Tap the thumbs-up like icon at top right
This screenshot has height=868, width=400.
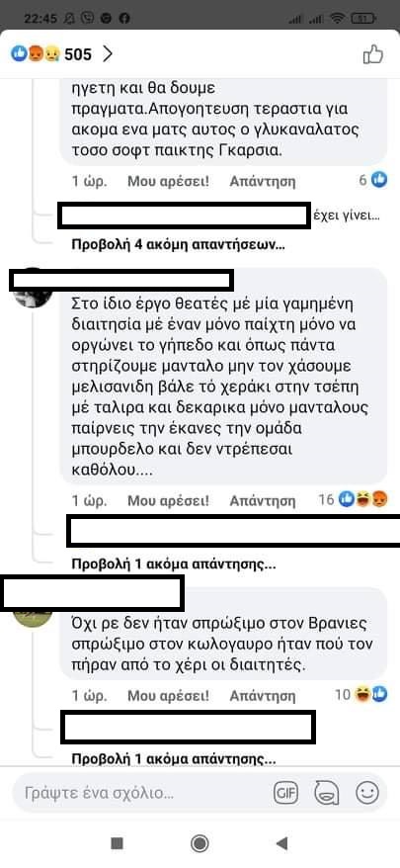click(x=373, y=54)
